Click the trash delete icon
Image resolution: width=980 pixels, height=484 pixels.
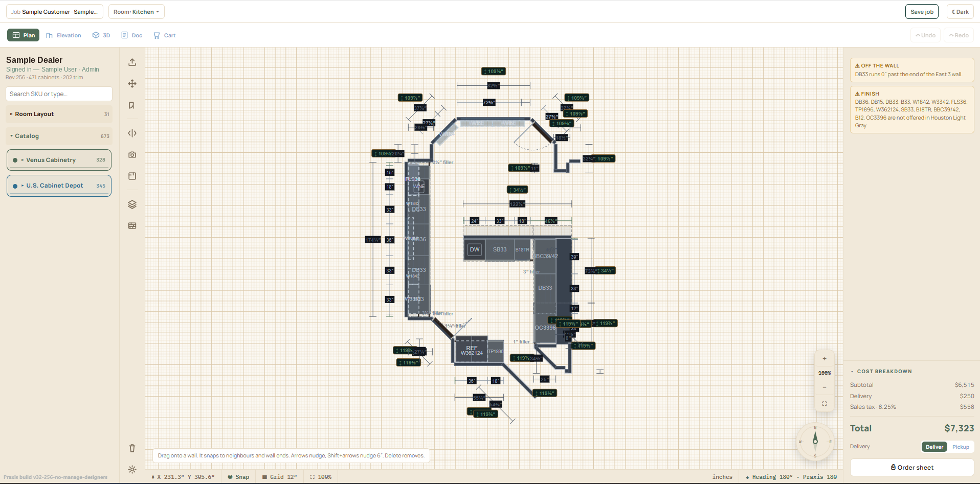pos(132,448)
